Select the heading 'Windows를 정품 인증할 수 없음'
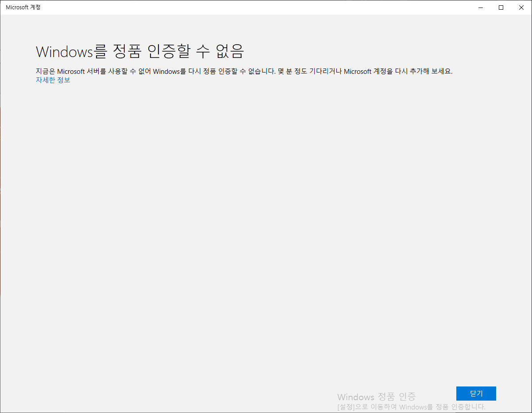The width and height of the screenshot is (532, 413). 140,52
